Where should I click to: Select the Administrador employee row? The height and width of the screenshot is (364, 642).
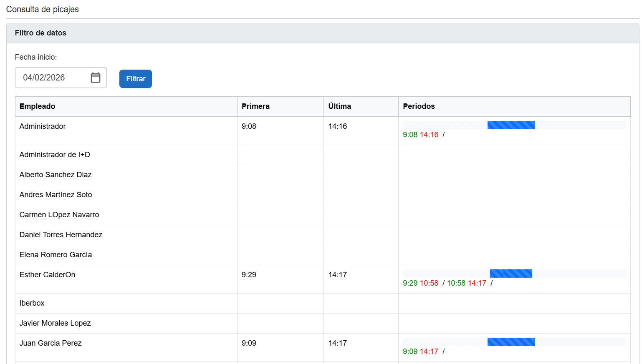click(43, 126)
